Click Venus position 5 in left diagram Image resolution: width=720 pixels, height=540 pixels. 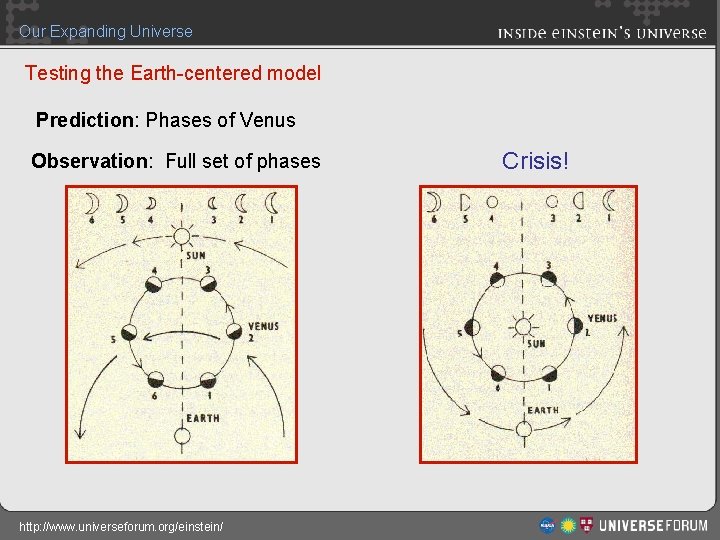click(x=129, y=332)
